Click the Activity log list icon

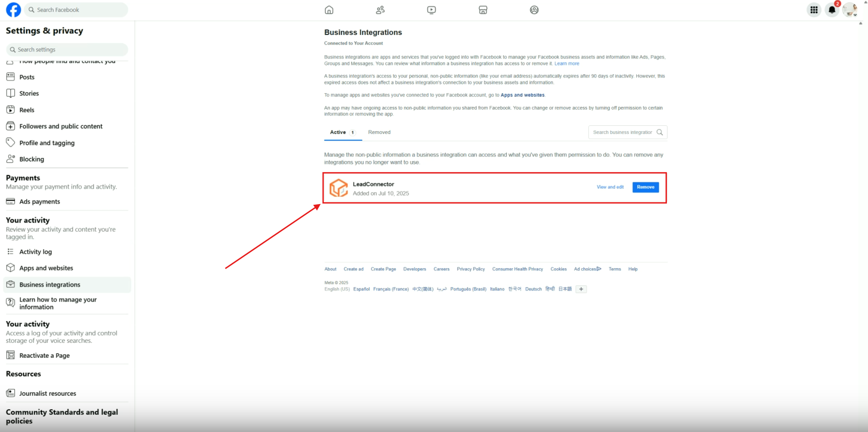[x=11, y=251]
